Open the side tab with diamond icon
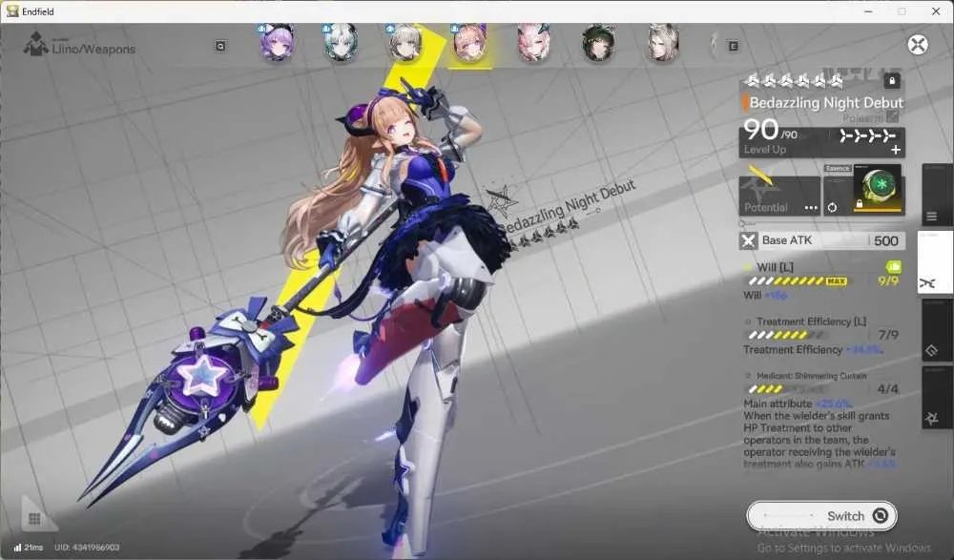The image size is (954, 560). 937,330
